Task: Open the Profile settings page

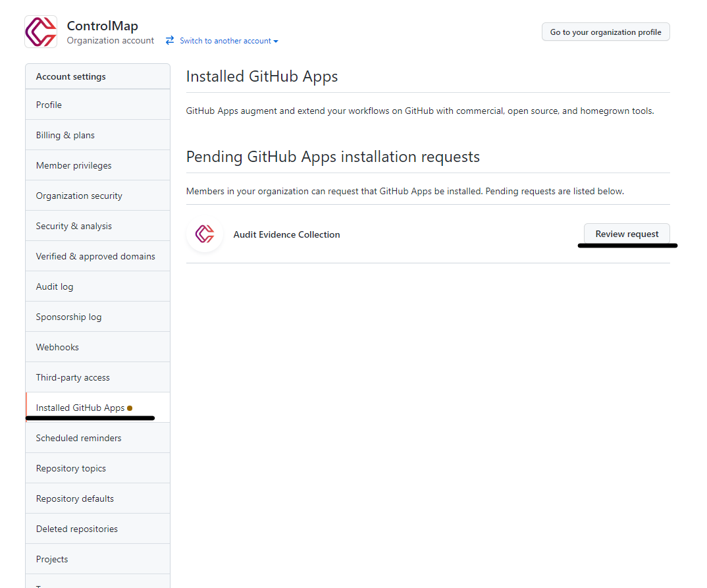Action: point(47,104)
